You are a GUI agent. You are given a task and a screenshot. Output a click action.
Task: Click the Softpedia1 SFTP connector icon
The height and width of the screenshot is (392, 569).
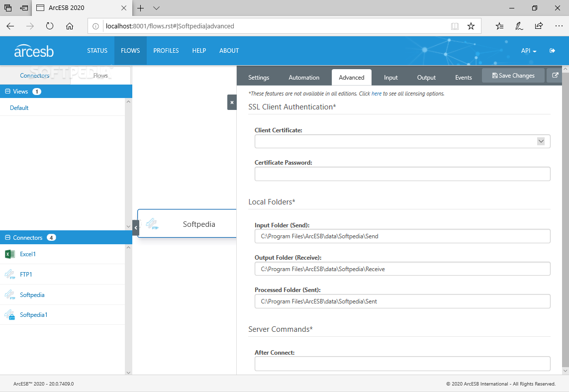coord(10,315)
